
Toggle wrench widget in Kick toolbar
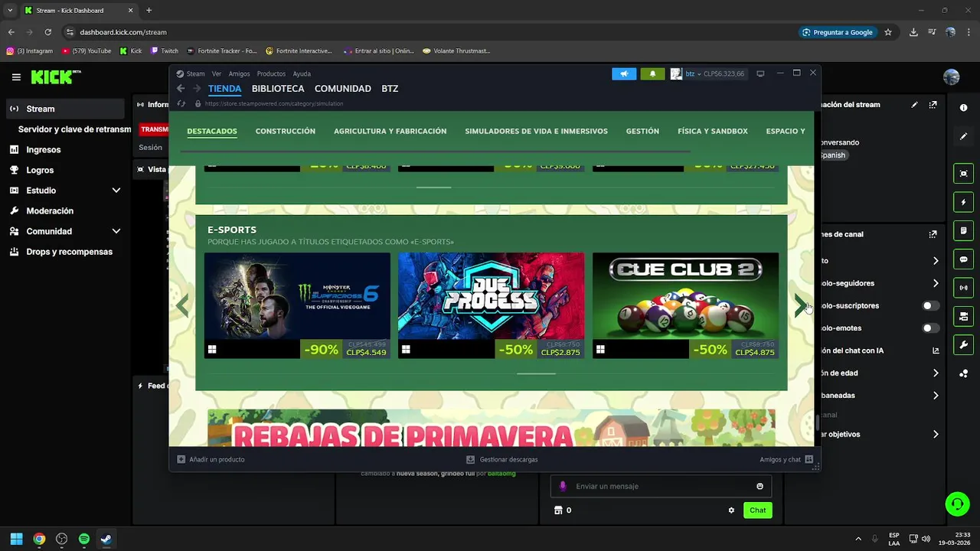(x=963, y=344)
